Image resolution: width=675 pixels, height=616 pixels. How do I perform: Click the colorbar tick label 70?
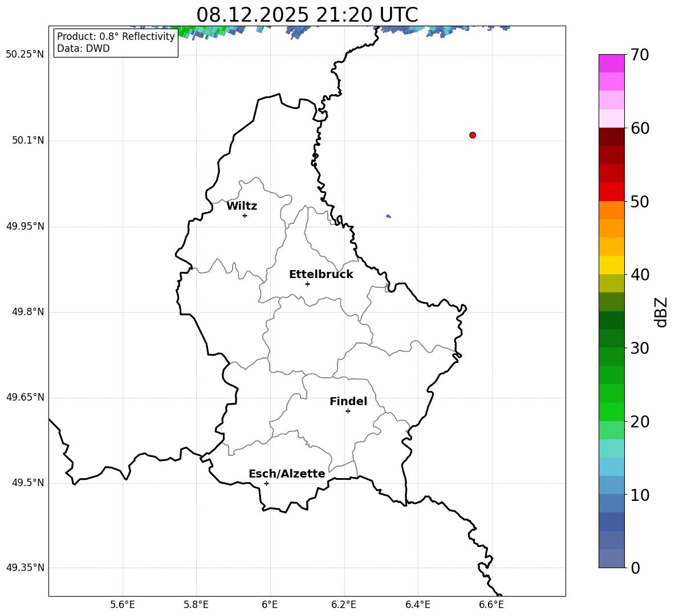tap(640, 55)
